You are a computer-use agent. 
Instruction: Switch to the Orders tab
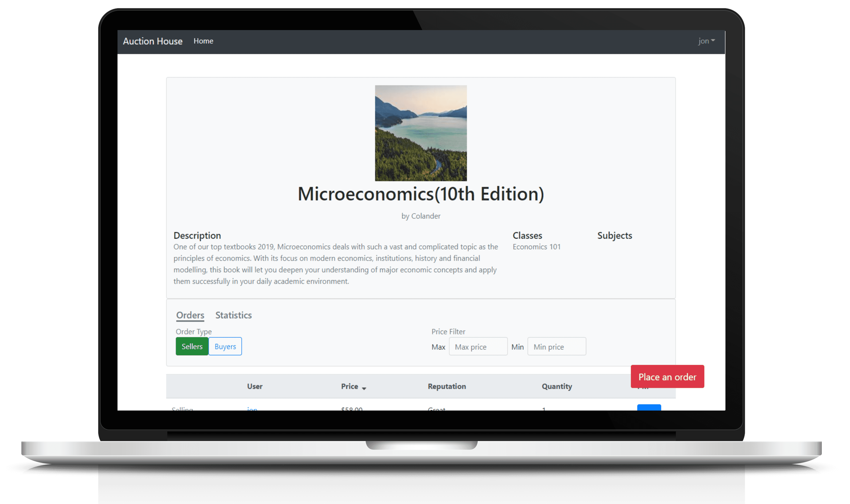point(190,315)
